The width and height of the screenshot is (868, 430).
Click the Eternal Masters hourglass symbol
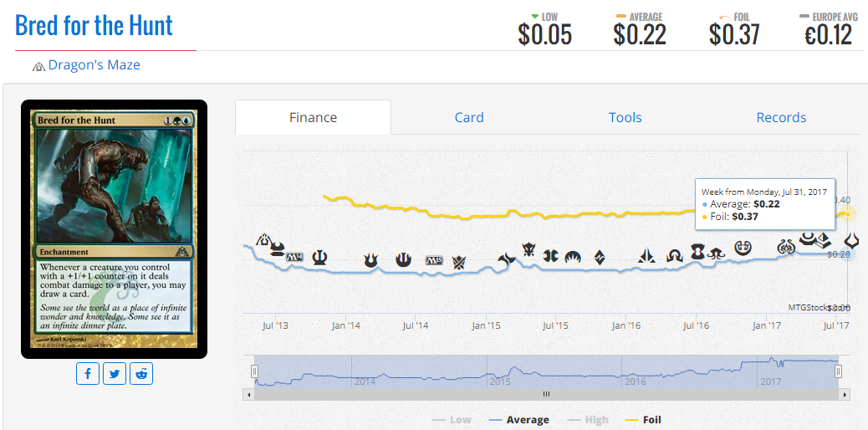[x=697, y=252]
